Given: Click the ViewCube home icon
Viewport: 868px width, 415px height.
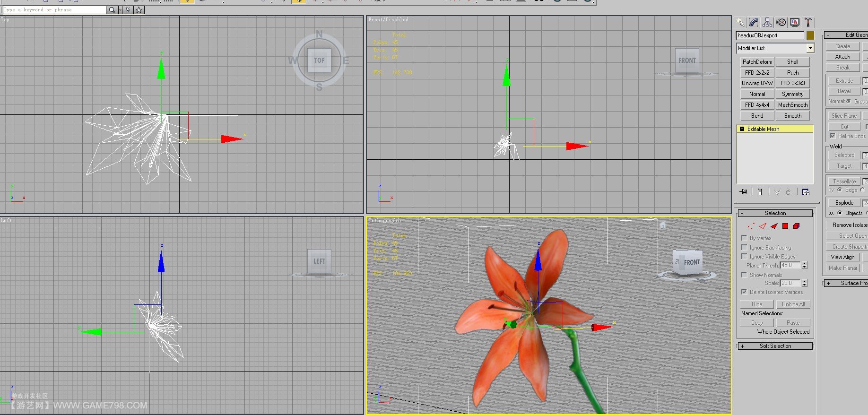Looking at the screenshot, I should 663,225.
